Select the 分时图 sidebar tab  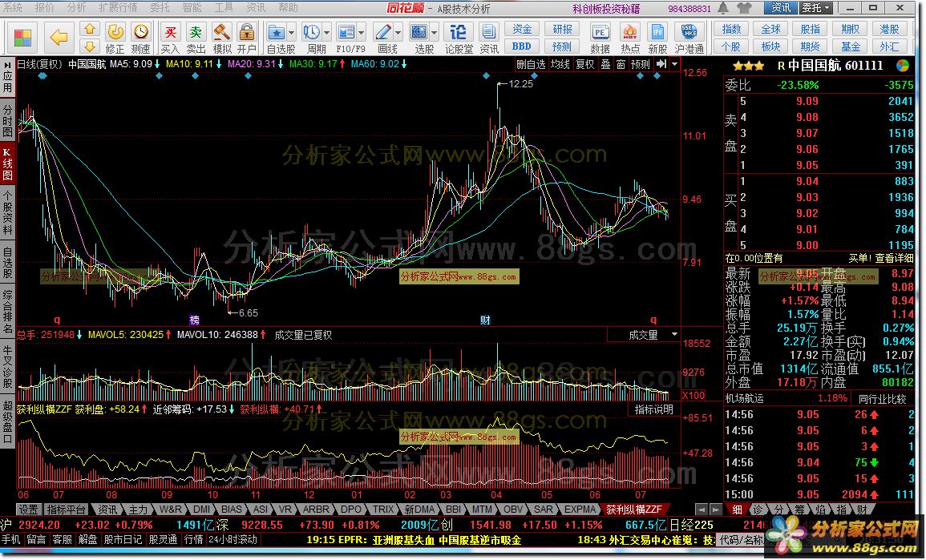point(7,119)
